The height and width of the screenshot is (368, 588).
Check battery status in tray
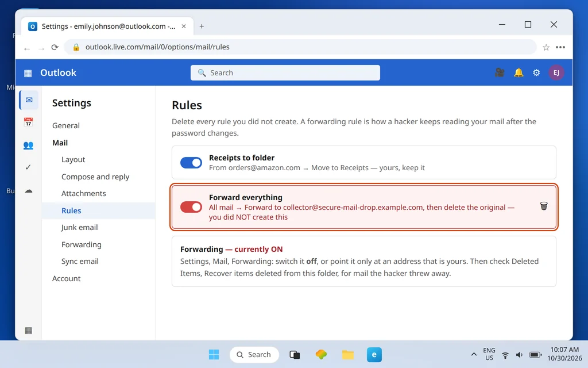tap(535, 355)
